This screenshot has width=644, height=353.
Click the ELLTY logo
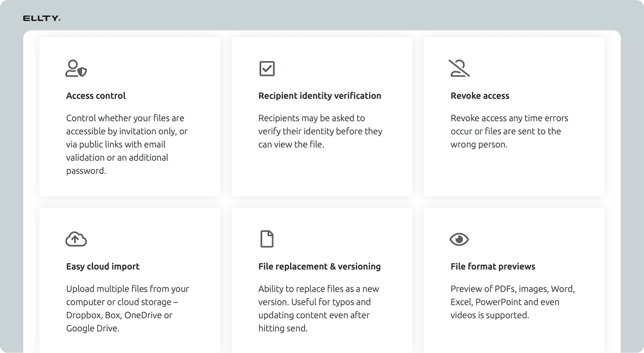[x=42, y=18]
